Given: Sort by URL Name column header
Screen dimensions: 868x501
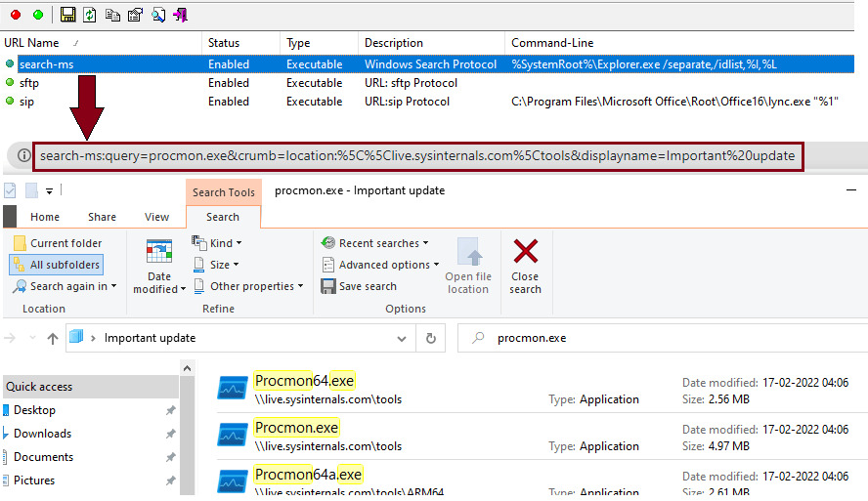Looking at the screenshot, I should [102, 43].
